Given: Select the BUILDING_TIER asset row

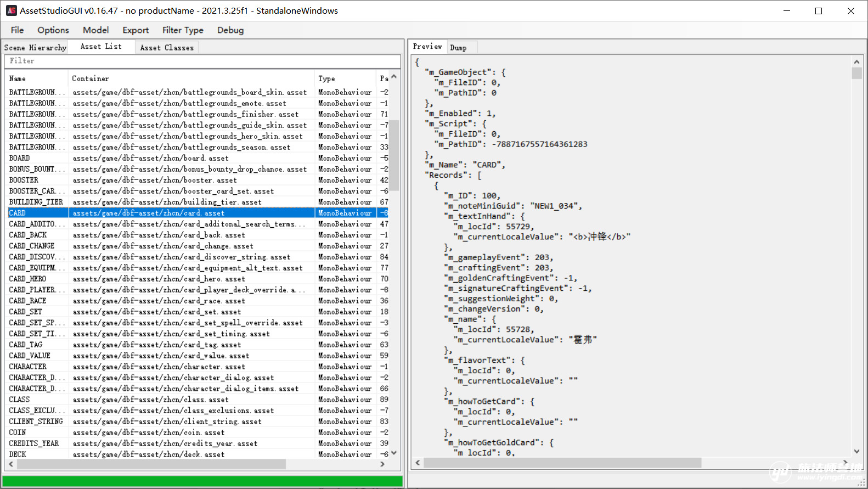Looking at the screenshot, I should coord(198,202).
